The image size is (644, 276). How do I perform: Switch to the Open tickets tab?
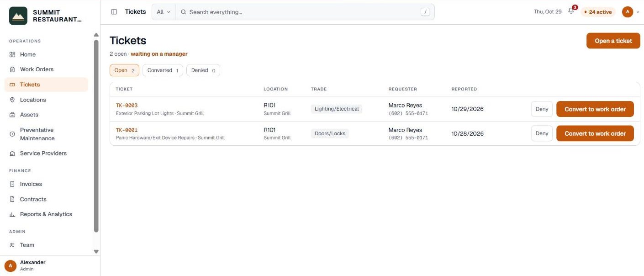[x=124, y=70]
